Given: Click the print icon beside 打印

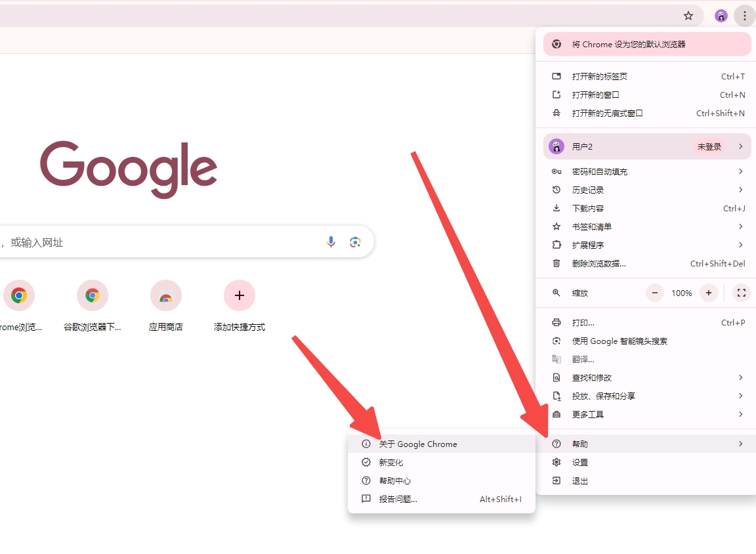Looking at the screenshot, I should click(556, 322).
